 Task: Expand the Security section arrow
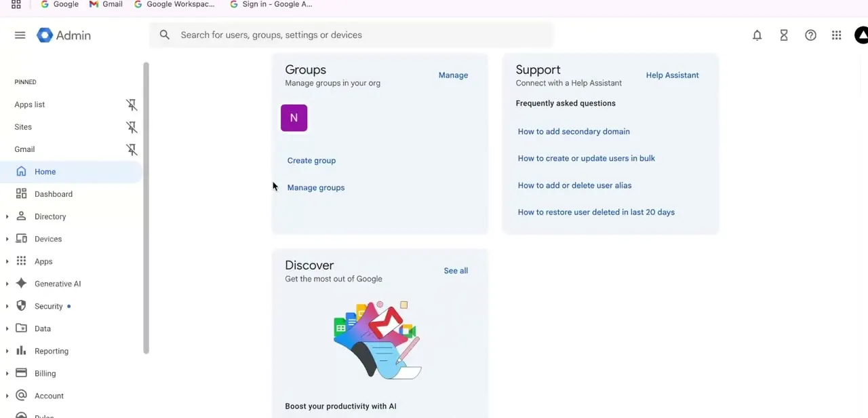(x=7, y=306)
